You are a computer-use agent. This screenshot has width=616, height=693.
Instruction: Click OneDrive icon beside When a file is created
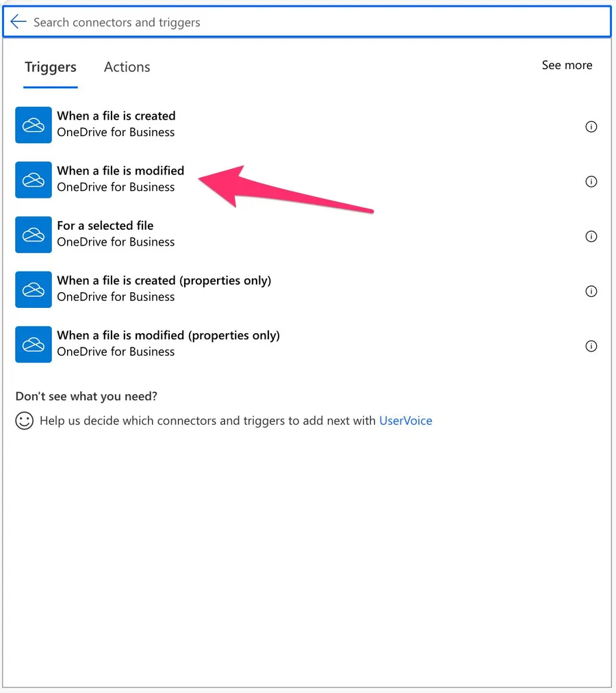click(34, 125)
